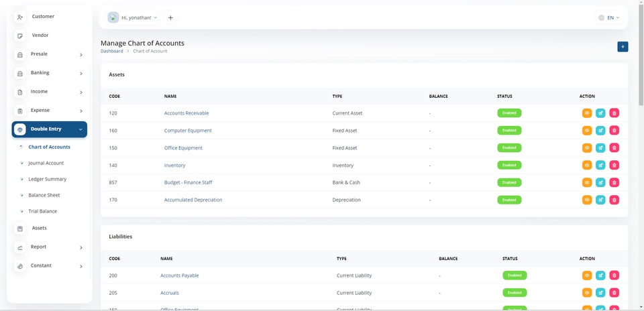Expand the Constant submenu chevron
The image size is (644, 311).
click(81, 267)
